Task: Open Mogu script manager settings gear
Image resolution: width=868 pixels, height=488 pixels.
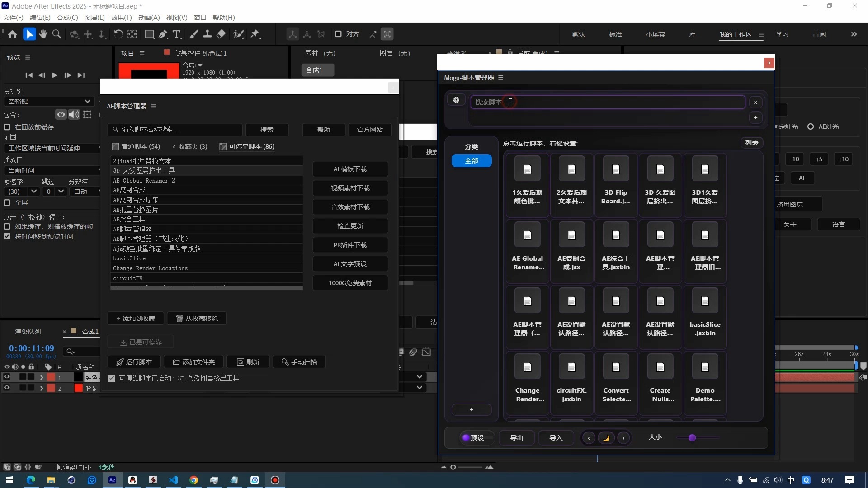Action: click(456, 100)
